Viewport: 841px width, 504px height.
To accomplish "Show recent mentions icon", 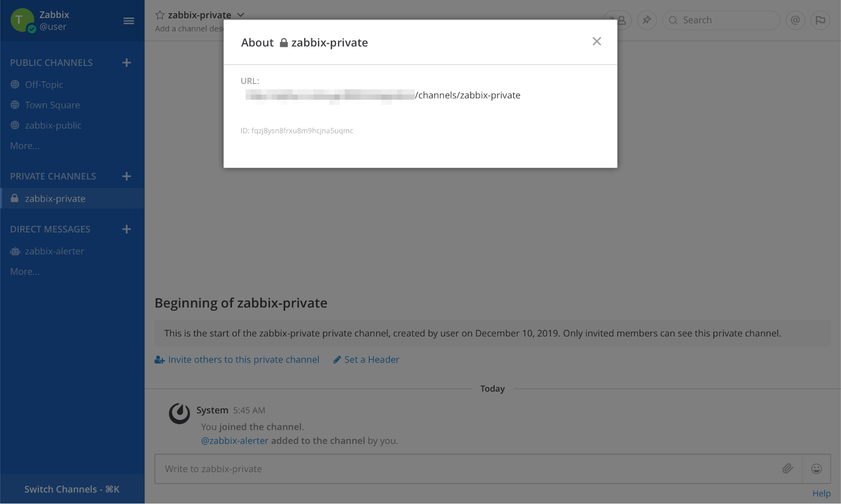I will pos(795,20).
